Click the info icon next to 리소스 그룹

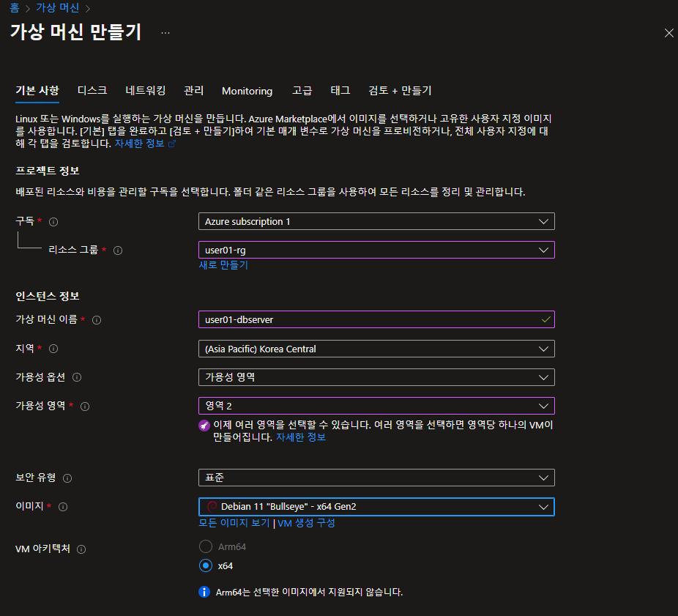coord(118,251)
